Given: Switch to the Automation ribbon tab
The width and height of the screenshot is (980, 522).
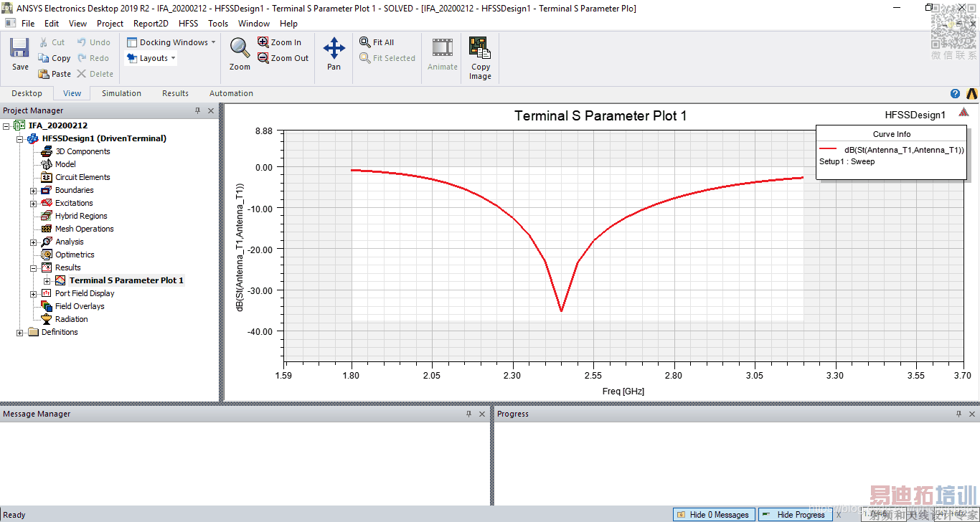Looking at the screenshot, I should coord(231,93).
